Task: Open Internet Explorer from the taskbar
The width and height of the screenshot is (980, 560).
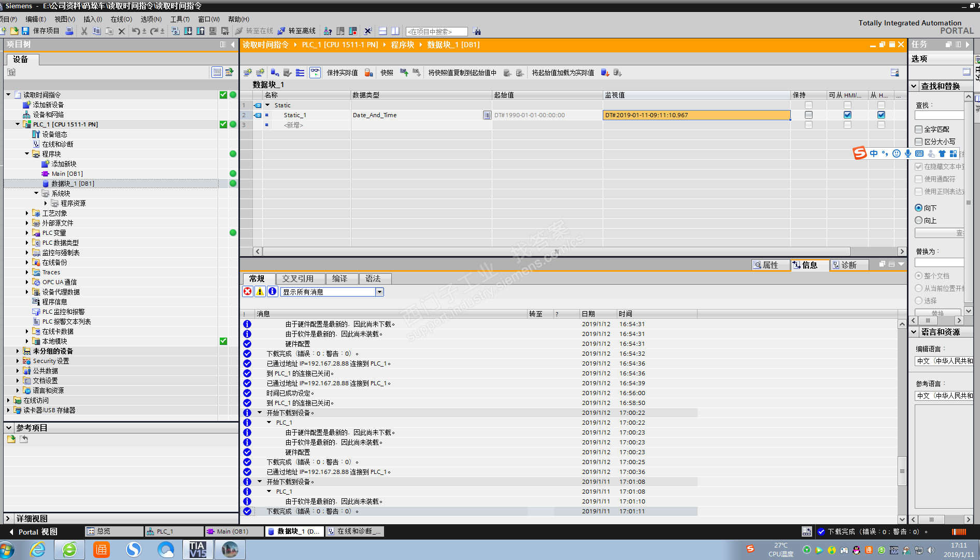Action: coord(38,550)
